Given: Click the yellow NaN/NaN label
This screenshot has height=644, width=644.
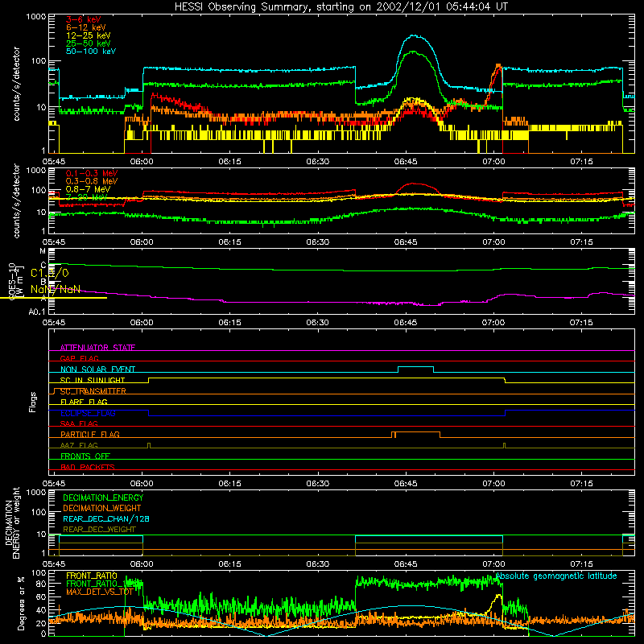Looking at the screenshot, I should coord(56,290).
